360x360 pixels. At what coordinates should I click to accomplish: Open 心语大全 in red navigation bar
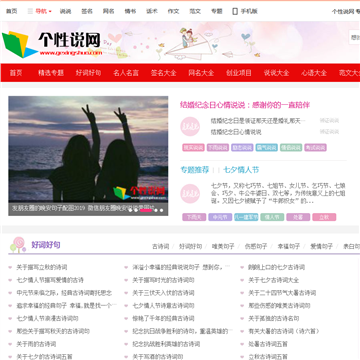pyautogui.click(x=314, y=73)
